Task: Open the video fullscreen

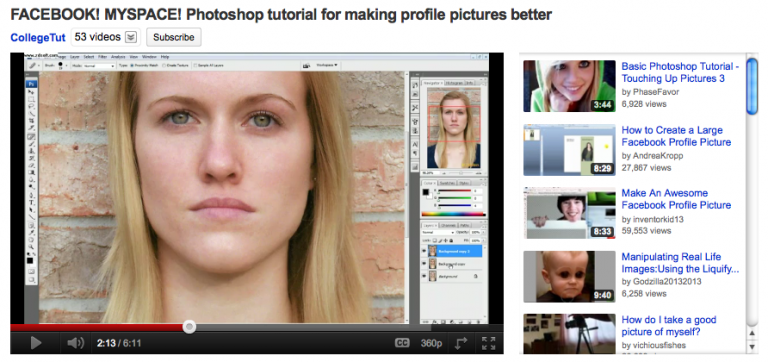Action: 488,343
